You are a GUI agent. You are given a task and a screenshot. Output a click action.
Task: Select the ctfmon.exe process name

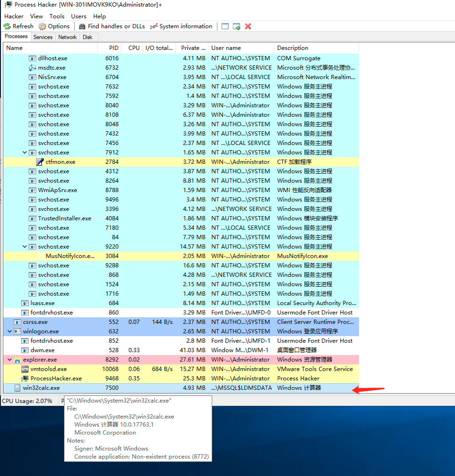click(60, 162)
